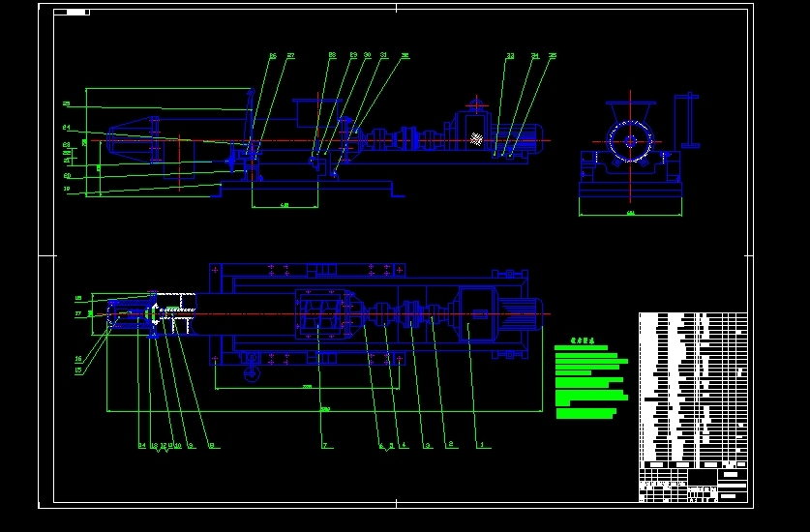Select part number 33 leader label
This screenshot has width=810, height=532.
pos(510,56)
